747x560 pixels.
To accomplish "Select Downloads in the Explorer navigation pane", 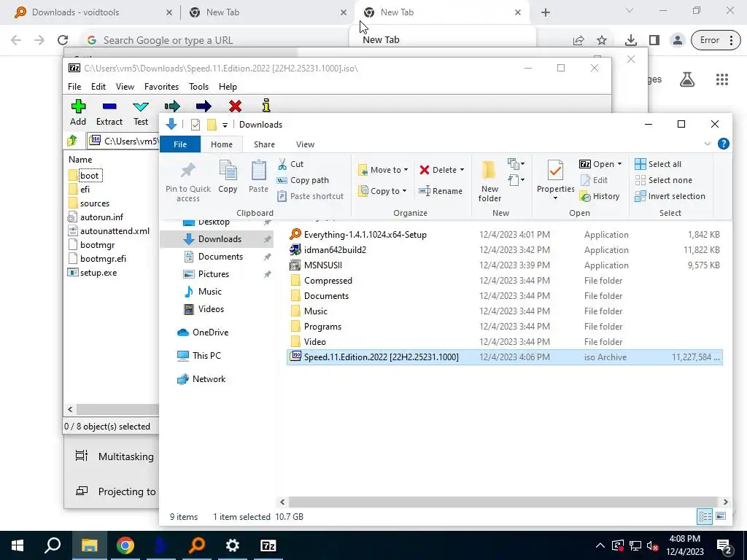I will click(x=216, y=239).
